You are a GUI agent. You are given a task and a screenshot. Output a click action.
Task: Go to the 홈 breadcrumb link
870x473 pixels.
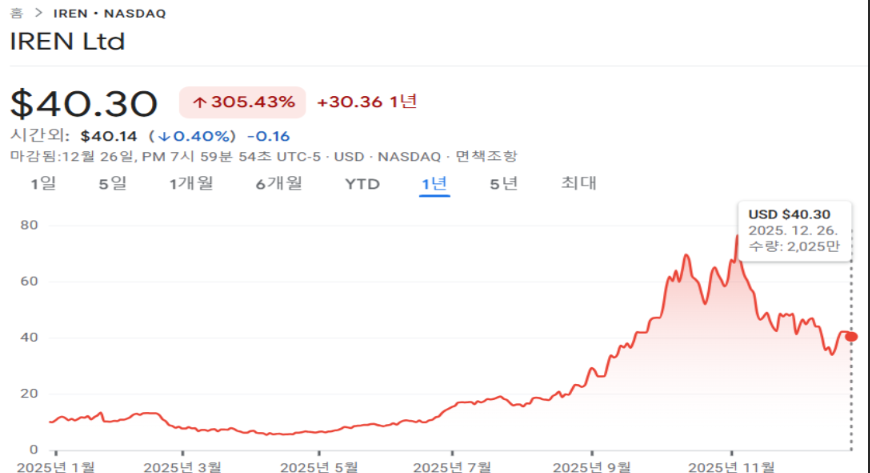click(17, 13)
